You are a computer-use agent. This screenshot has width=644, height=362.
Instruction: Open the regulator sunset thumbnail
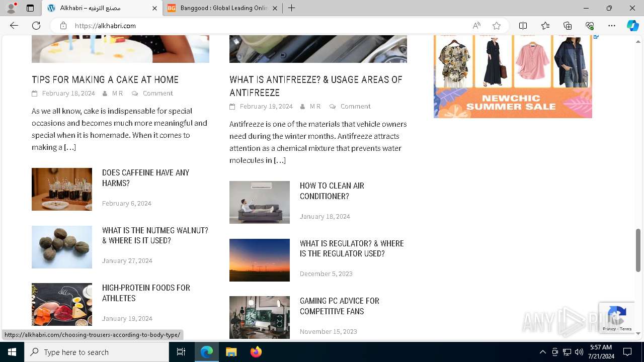click(x=260, y=260)
